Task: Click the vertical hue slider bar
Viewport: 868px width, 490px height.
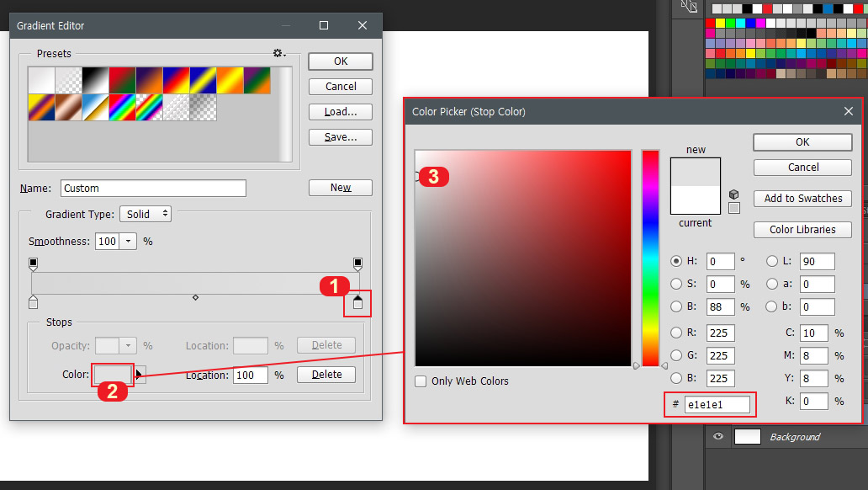Action: point(650,258)
